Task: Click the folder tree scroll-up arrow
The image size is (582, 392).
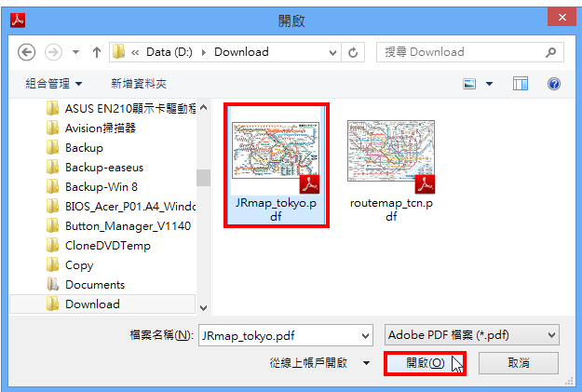Action: pos(203,108)
